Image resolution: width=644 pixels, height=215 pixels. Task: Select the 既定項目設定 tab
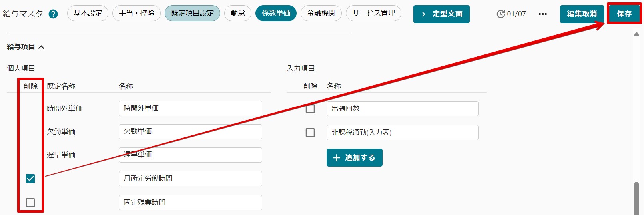(192, 13)
